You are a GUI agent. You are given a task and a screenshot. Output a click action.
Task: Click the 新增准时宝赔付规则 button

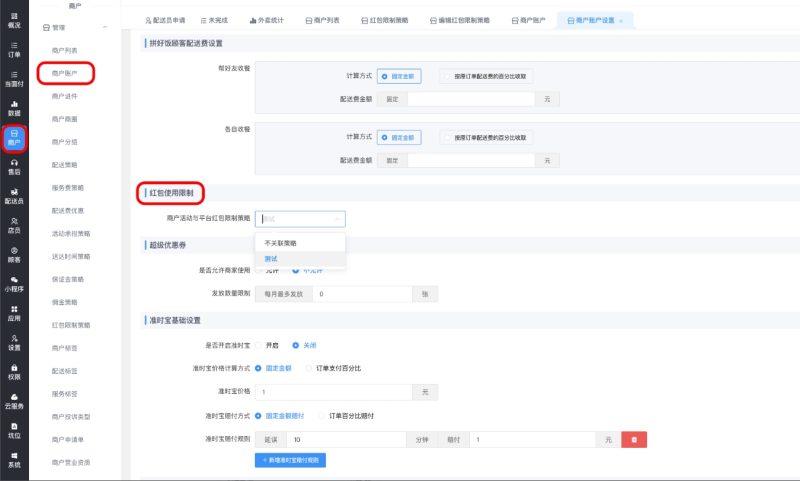(290, 460)
